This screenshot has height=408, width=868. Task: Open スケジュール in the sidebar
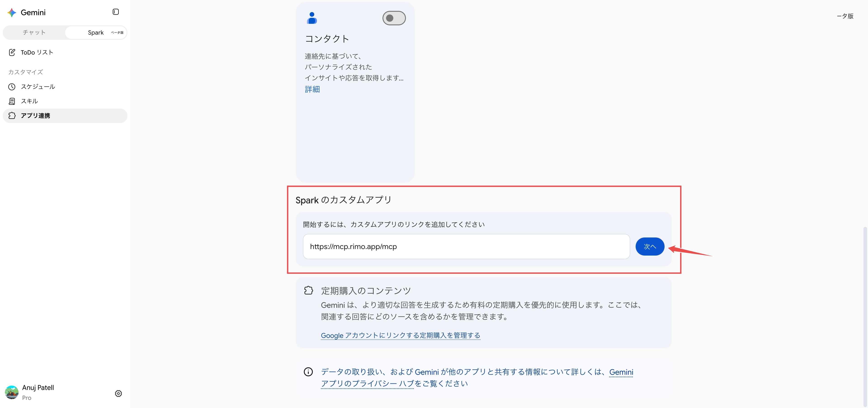tap(65, 87)
